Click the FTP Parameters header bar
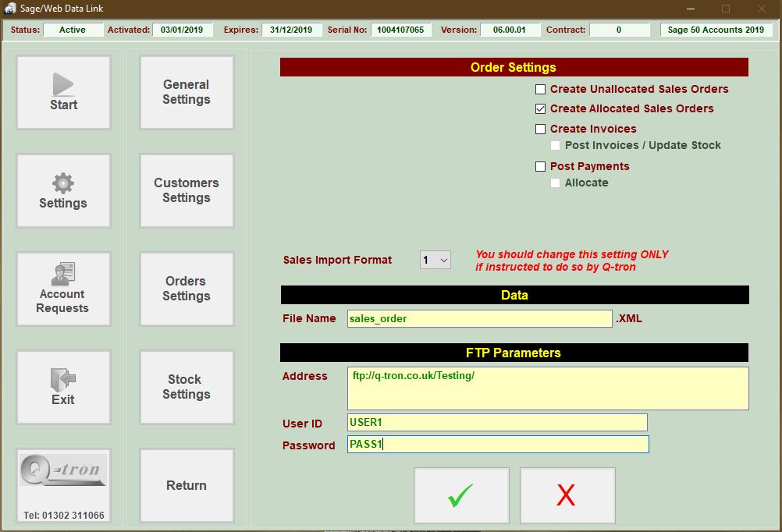 pyautogui.click(x=514, y=353)
